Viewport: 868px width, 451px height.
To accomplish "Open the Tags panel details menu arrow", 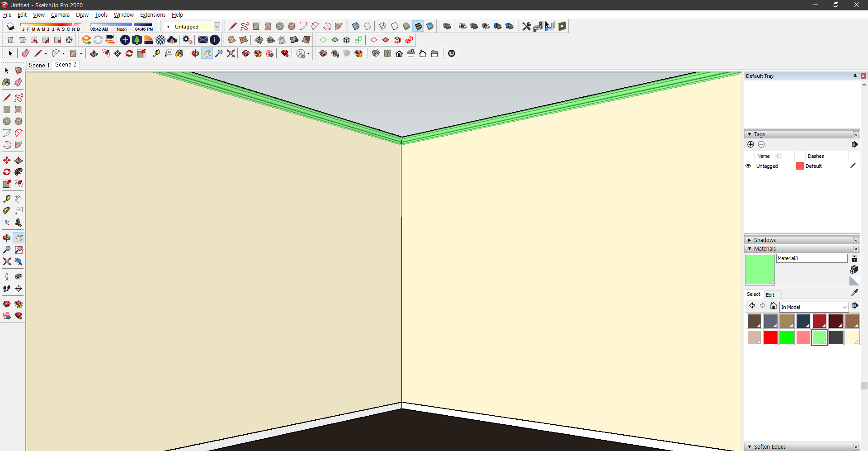I will pos(854,144).
